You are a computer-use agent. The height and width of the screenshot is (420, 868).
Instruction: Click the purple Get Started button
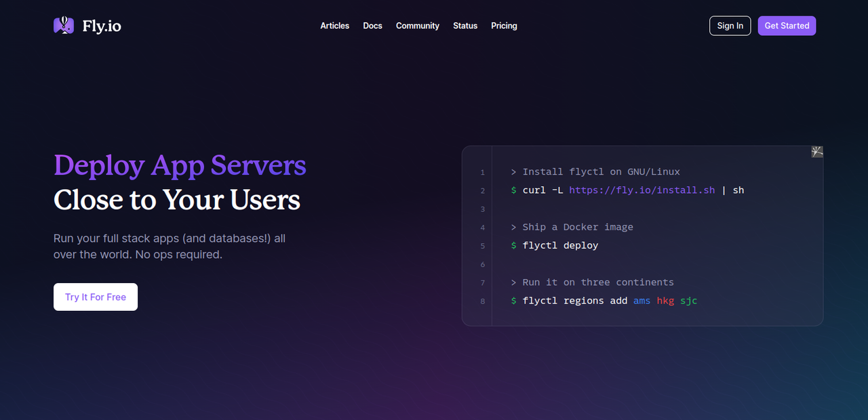coord(787,26)
